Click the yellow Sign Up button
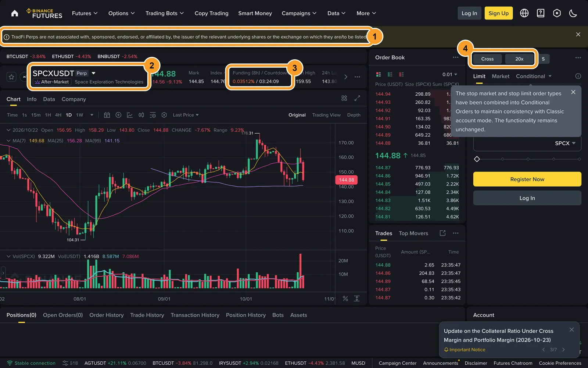 [498, 13]
